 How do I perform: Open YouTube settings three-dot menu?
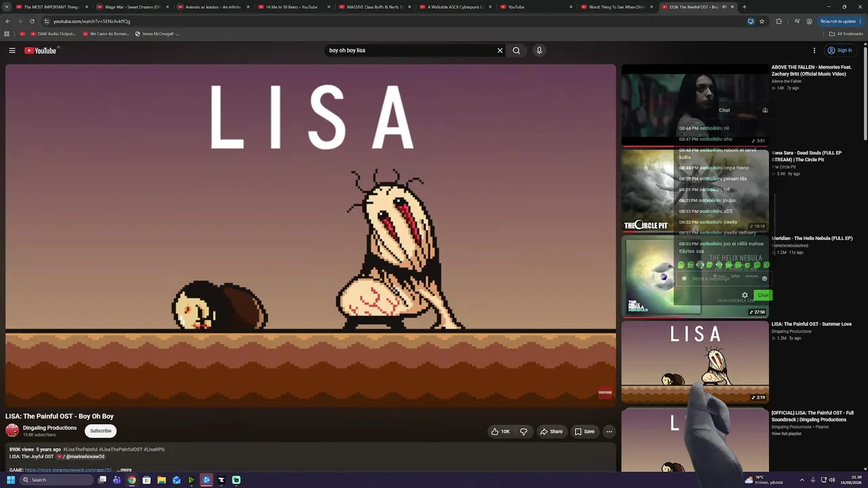pos(814,50)
